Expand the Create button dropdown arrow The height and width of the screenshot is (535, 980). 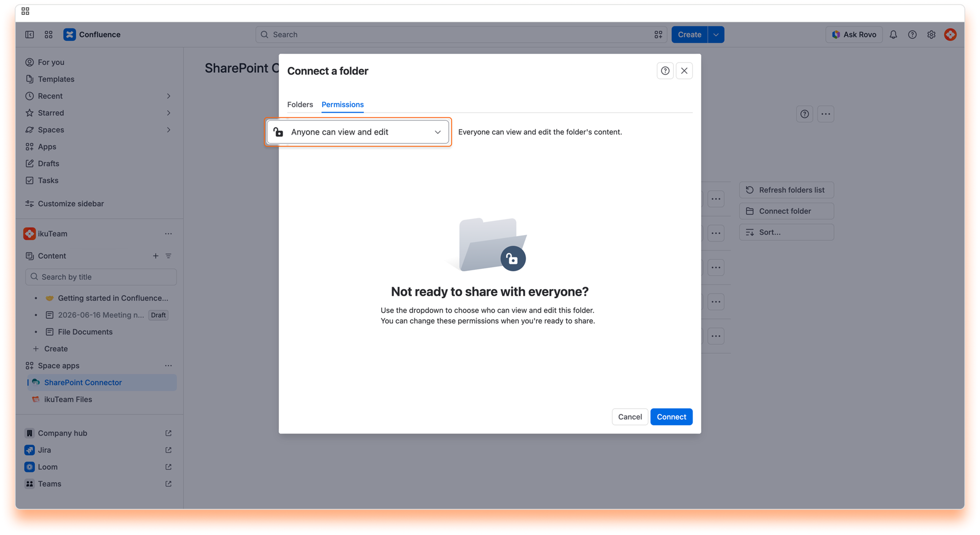pos(716,35)
